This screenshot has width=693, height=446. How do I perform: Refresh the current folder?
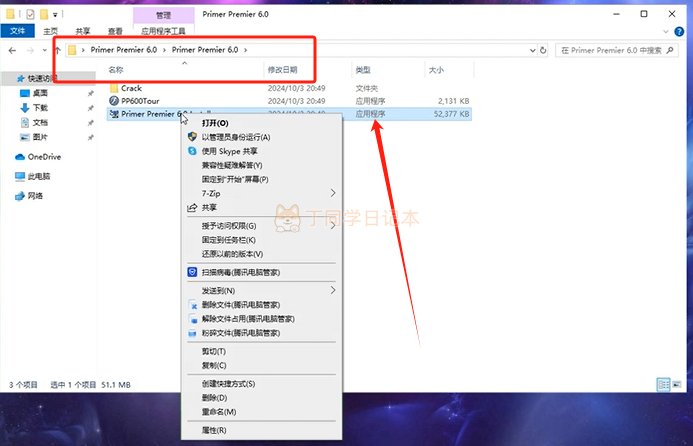tap(543, 50)
